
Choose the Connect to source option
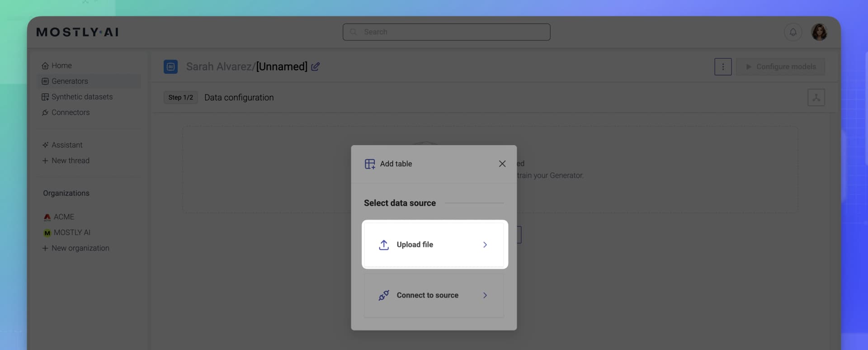tap(434, 295)
